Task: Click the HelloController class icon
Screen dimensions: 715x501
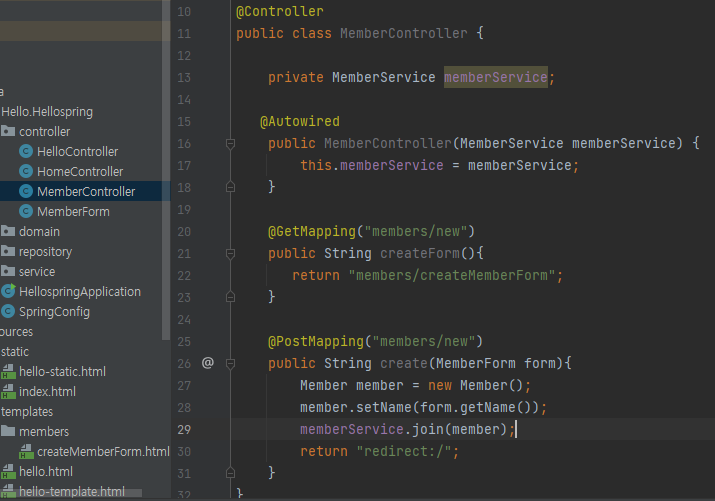Action: (26, 151)
